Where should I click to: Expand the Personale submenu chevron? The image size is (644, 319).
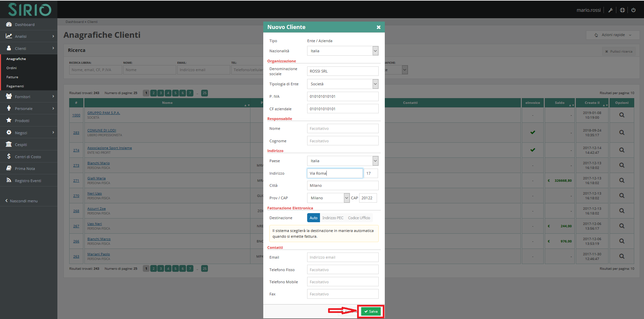click(53, 108)
